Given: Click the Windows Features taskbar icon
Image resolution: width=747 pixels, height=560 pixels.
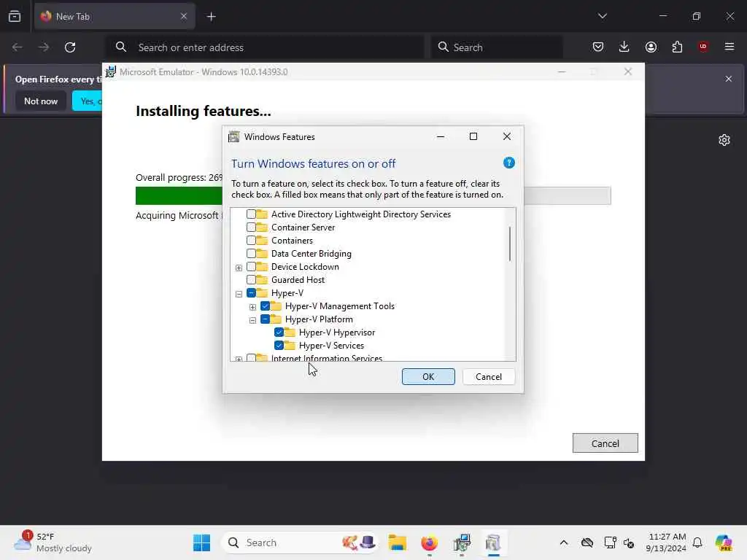Looking at the screenshot, I should click(x=494, y=542).
